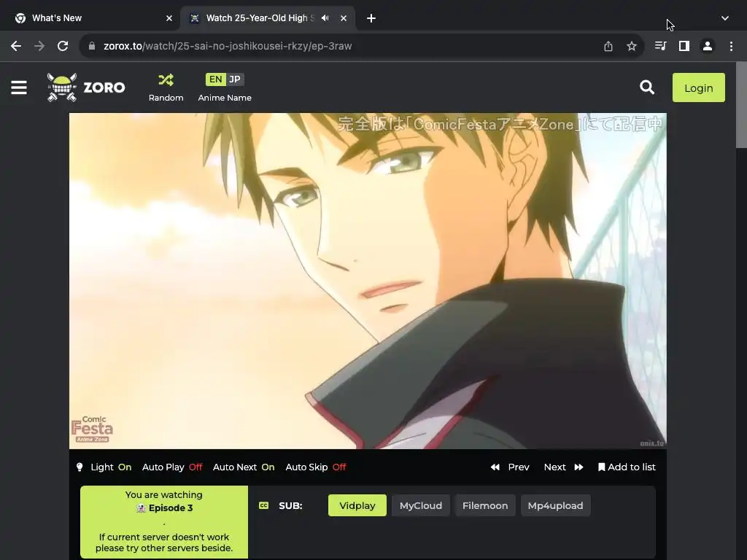The image size is (747, 560).
Task: Click the Zoro skull logo
Action: [62, 87]
